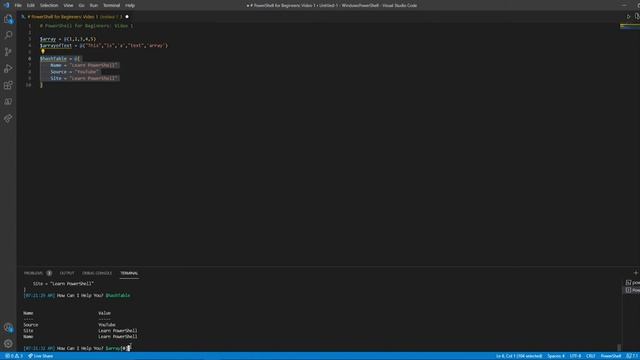Click the Source = "YouTube" line in editor
Viewport: 640px width, 360px height.
[x=75, y=71]
